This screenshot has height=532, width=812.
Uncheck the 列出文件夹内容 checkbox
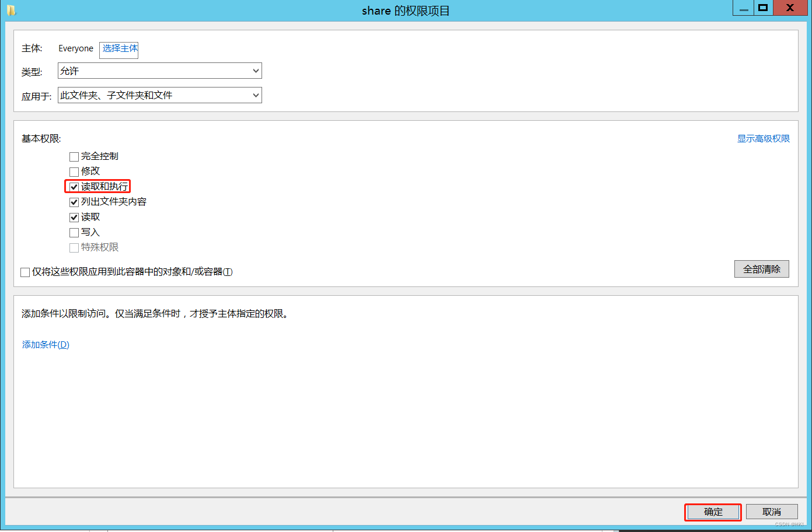pos(74,202)
